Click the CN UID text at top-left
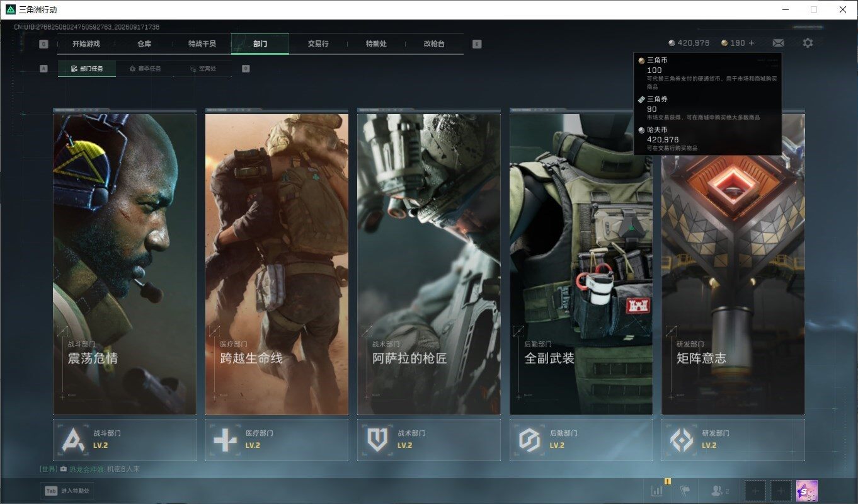 86,27
